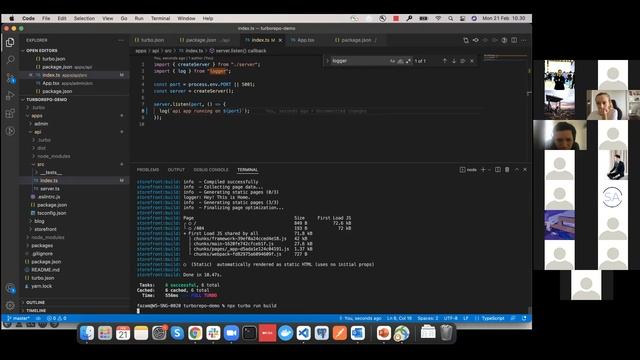Click the Zoom icon in the Dock
This screenshot has width=640, height=360.
click(231, 333)
